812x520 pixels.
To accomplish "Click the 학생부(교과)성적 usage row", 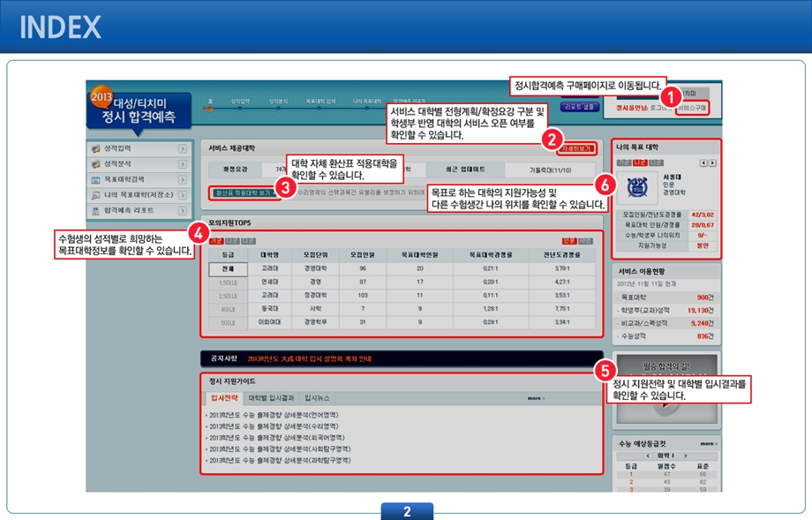I will click(x=666, y=311).
